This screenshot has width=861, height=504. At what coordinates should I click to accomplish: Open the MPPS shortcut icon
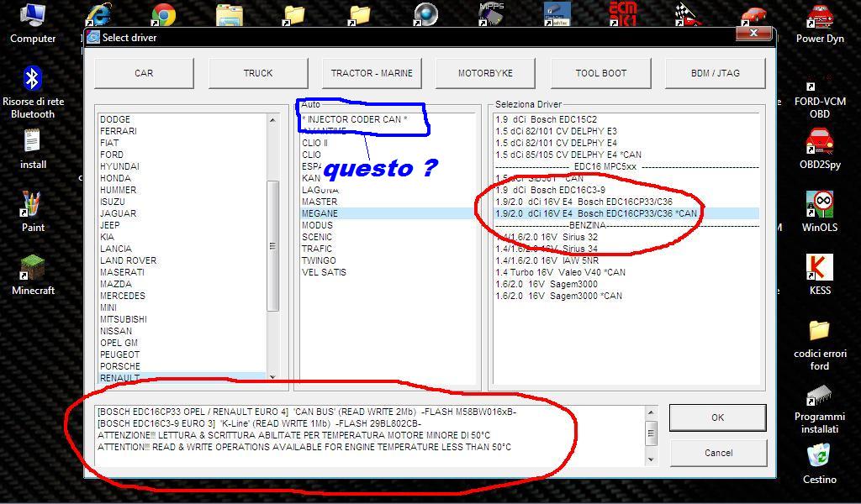(x=491, y=14)
